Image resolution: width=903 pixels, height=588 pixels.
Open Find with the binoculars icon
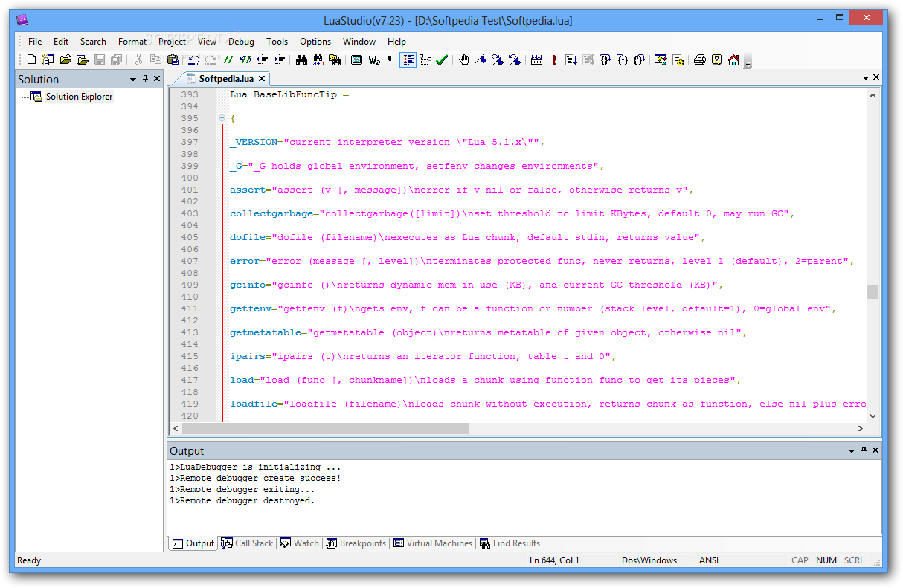pos(301,60)
